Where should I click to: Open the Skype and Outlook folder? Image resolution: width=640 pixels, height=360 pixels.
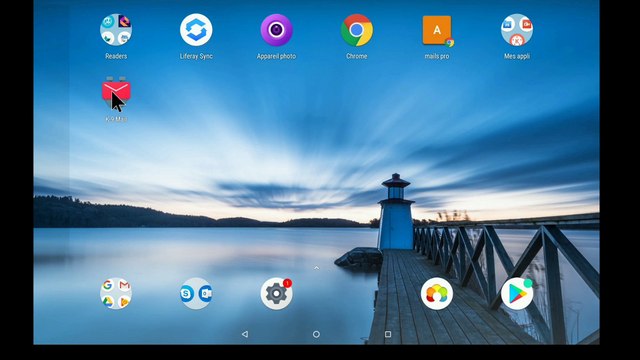pyautogui.click(x=196, y=293)
